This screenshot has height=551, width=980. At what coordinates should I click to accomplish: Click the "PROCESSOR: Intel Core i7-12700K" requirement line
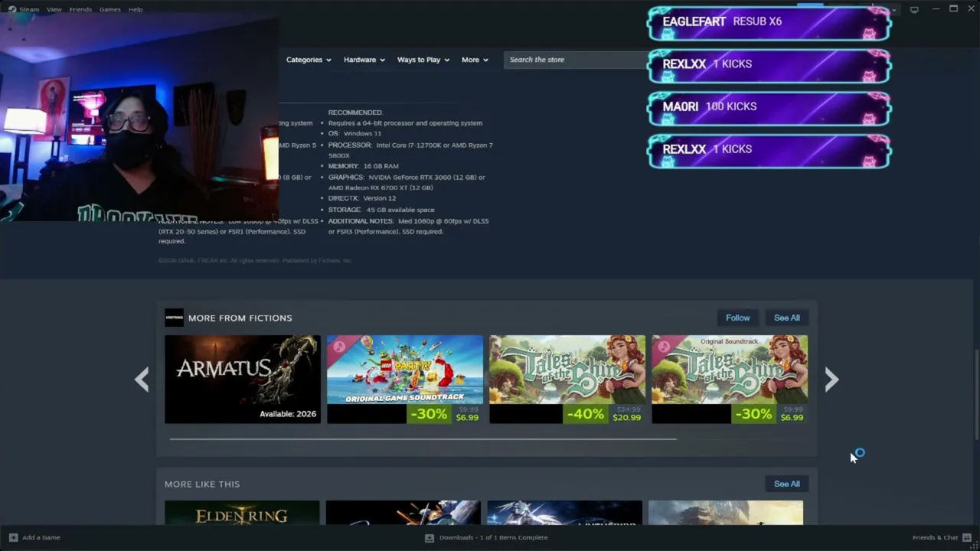(410, 150)
